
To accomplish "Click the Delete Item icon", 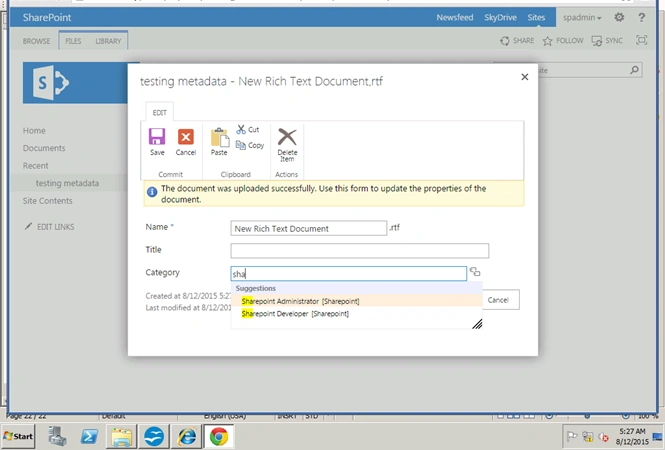I will [x=287, y=137].
